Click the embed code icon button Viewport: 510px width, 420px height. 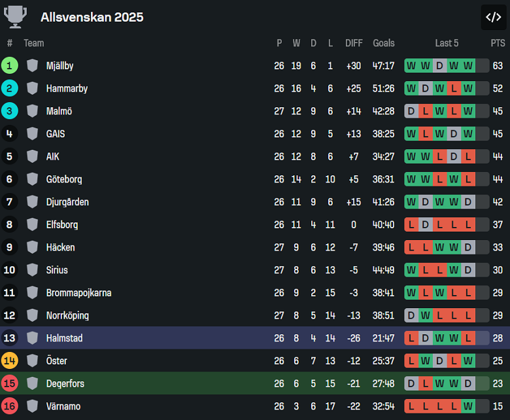coord(494,17)
